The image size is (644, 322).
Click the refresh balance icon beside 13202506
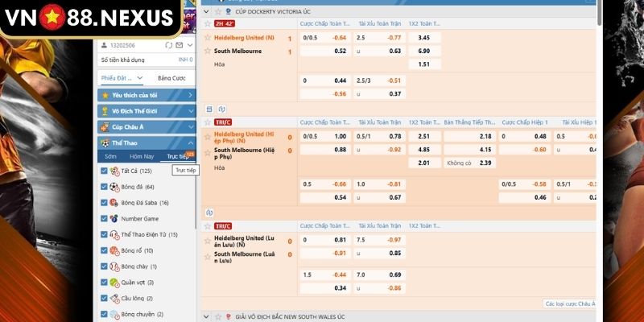(168, 45)
